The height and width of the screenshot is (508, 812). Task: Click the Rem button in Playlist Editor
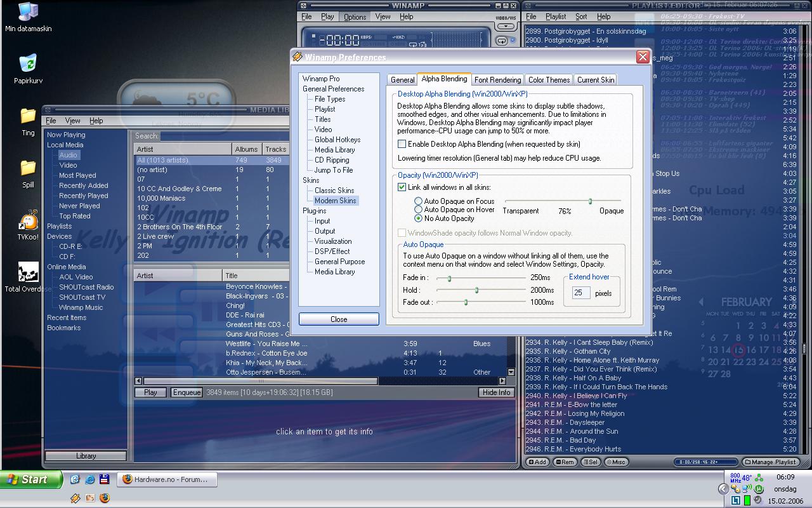pyautogui.click(x=565, y=462)
